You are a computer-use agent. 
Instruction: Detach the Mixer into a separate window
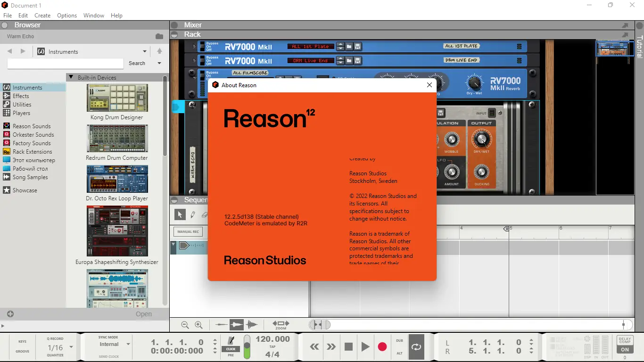click(625, 25)
